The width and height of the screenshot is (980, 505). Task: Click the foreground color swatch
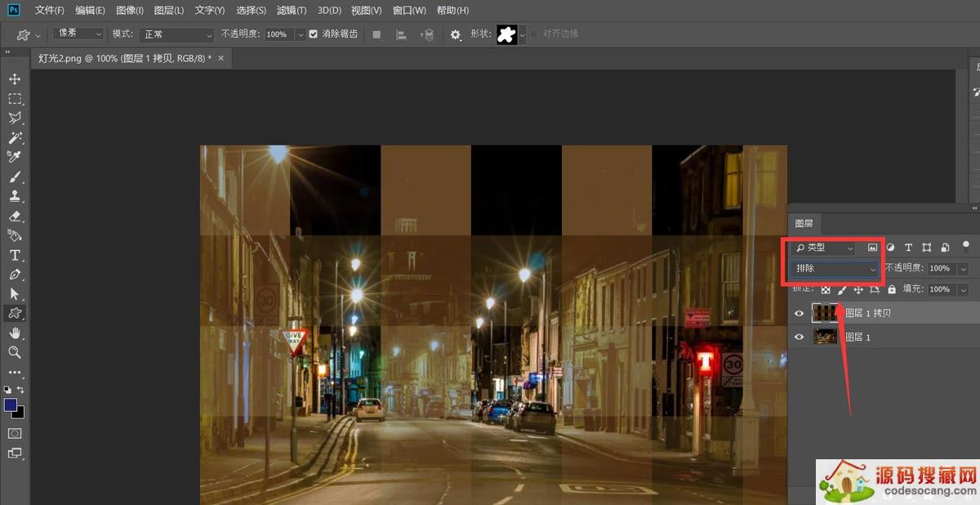11,405
